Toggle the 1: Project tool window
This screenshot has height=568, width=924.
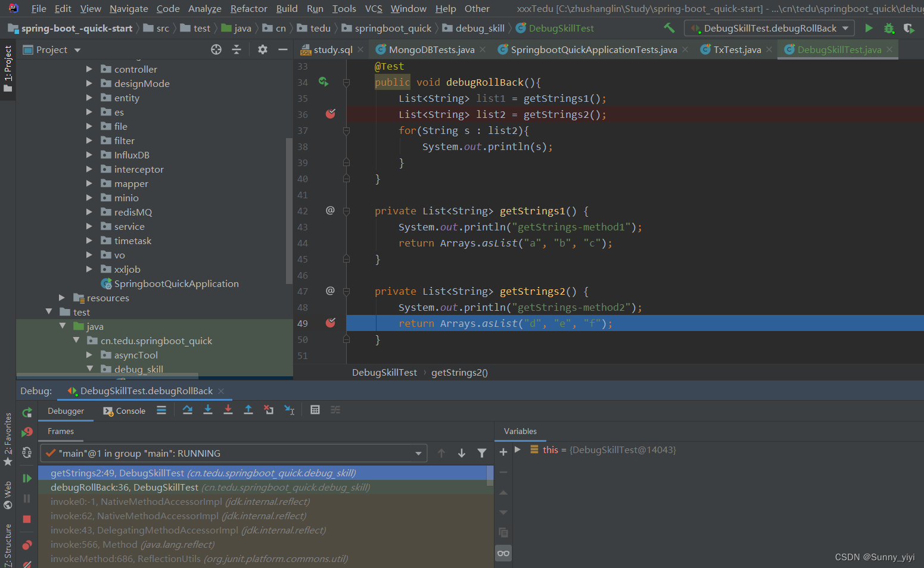click(8, 68)
